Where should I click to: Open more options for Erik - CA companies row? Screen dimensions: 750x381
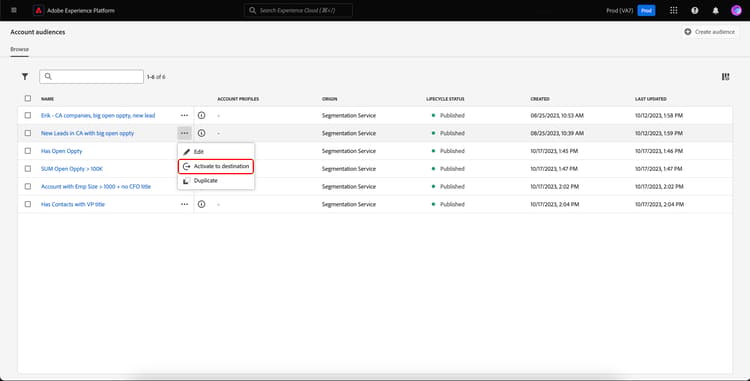tap(184, 115)
